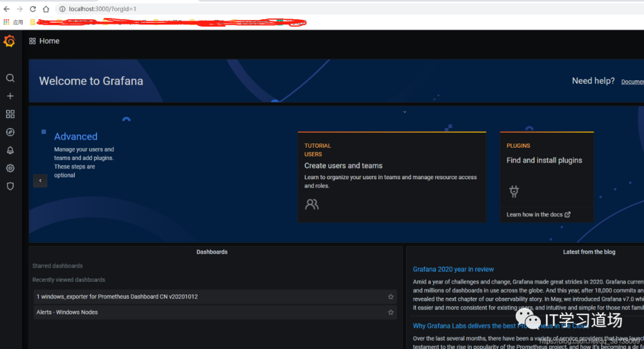
Task: Click the Grafana logo icon
Action: click(10, 41)
